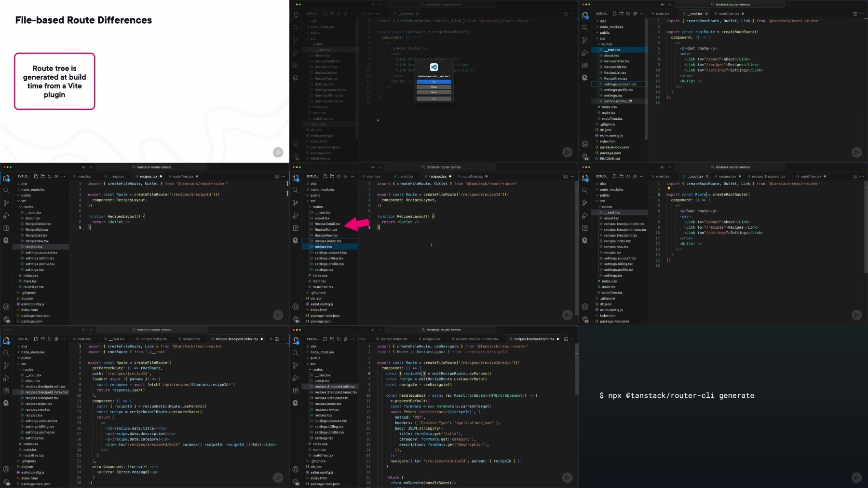Open Search view in the pink-arrow window
Viewport: 868px width, 488px height.
(295, 190)
